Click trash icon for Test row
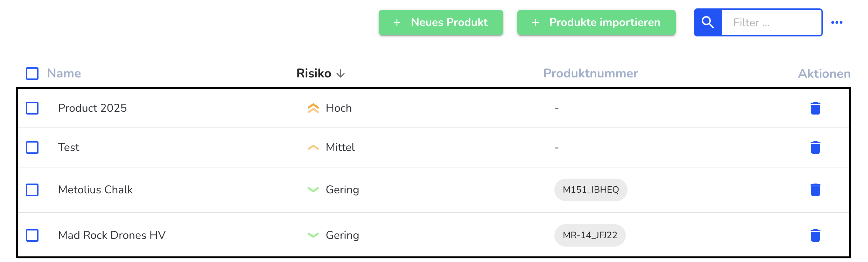This screenshot has height=262, width=868. point(815,147)
